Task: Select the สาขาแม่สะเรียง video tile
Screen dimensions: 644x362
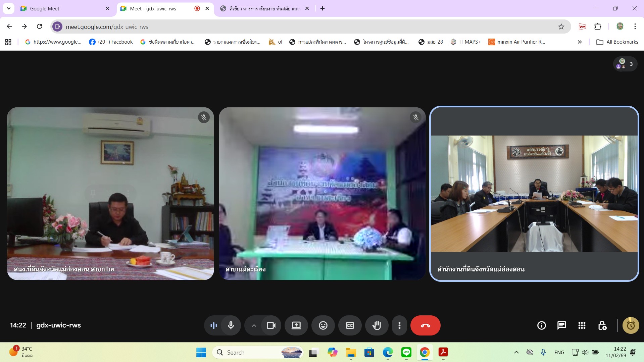Action: pos(322,194)
